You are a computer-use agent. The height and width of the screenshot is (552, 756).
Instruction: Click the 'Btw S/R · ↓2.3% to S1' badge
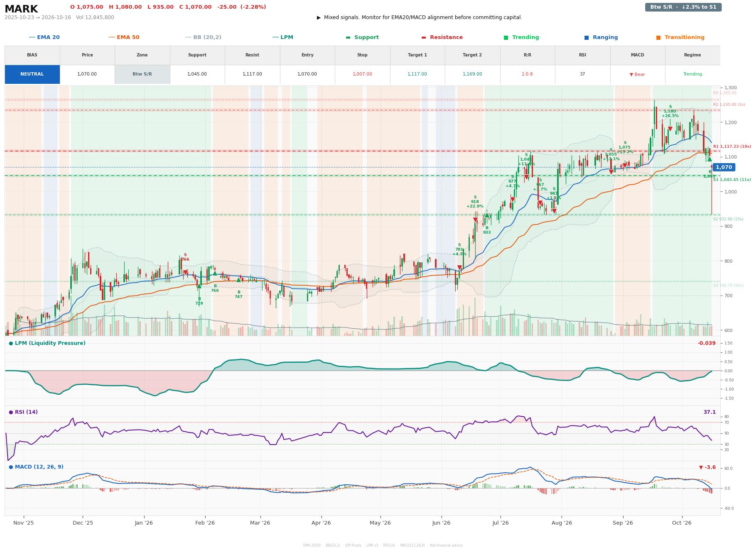[683, 7]
